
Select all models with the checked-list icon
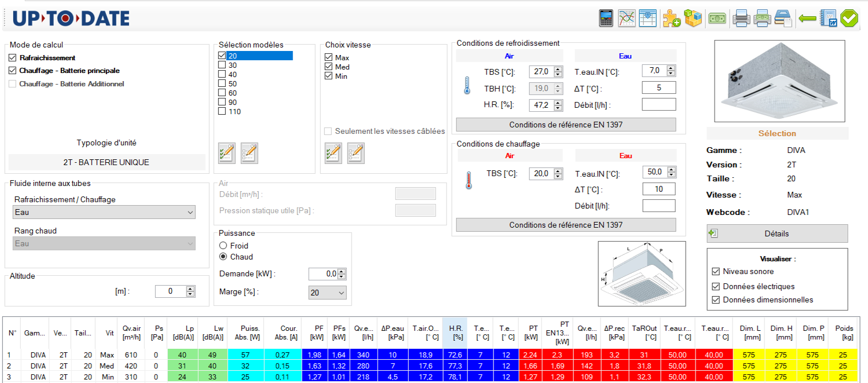227,154
